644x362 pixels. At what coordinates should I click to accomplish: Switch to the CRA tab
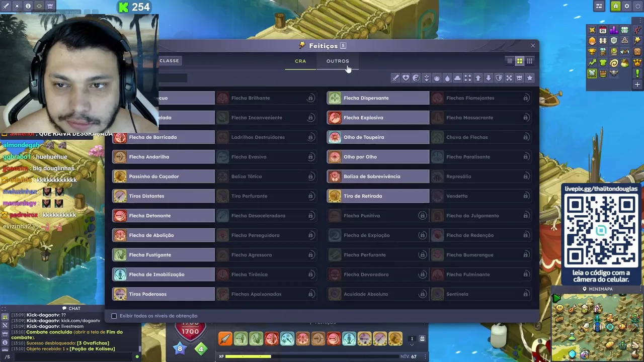(x=300, y=61)
